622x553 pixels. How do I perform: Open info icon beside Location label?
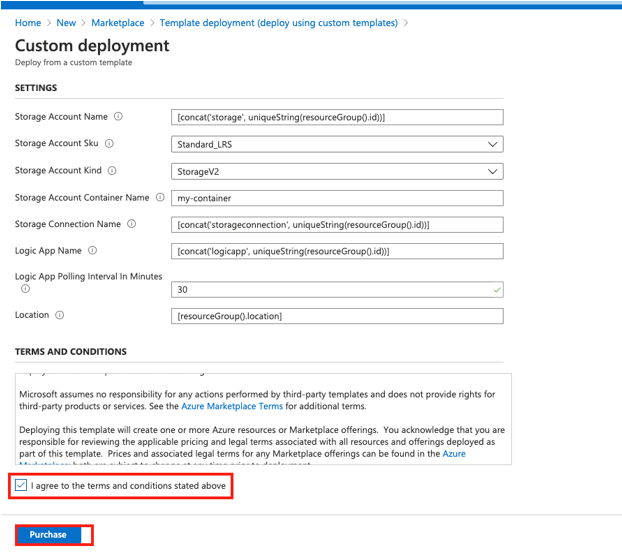[x=60, y=315]
